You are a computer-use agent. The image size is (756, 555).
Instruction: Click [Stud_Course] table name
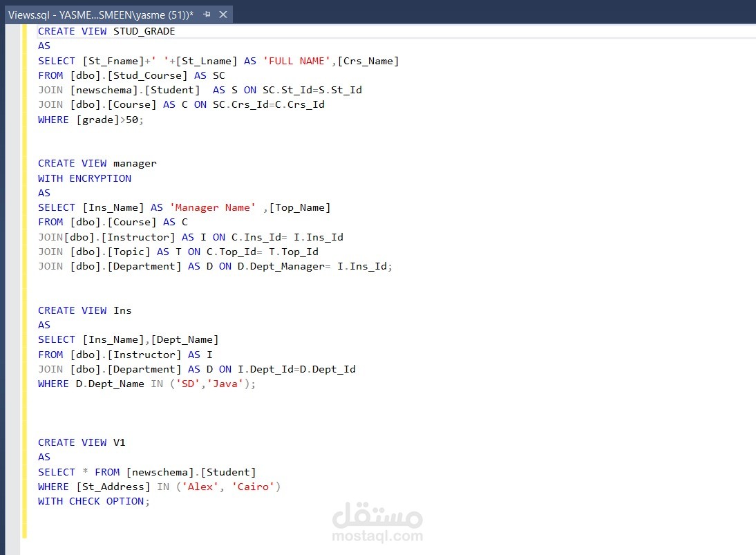click(x=147, y=76)
